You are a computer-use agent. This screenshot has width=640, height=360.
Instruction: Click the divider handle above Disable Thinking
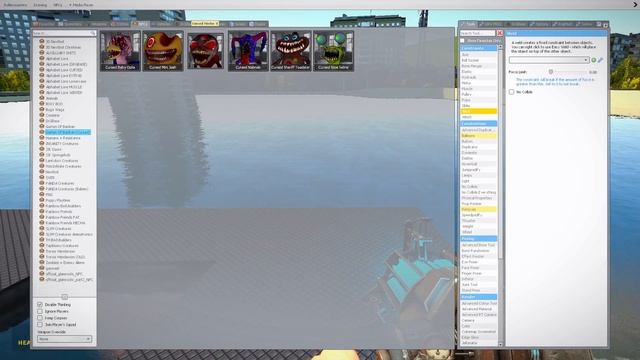[x=64, y=297]
